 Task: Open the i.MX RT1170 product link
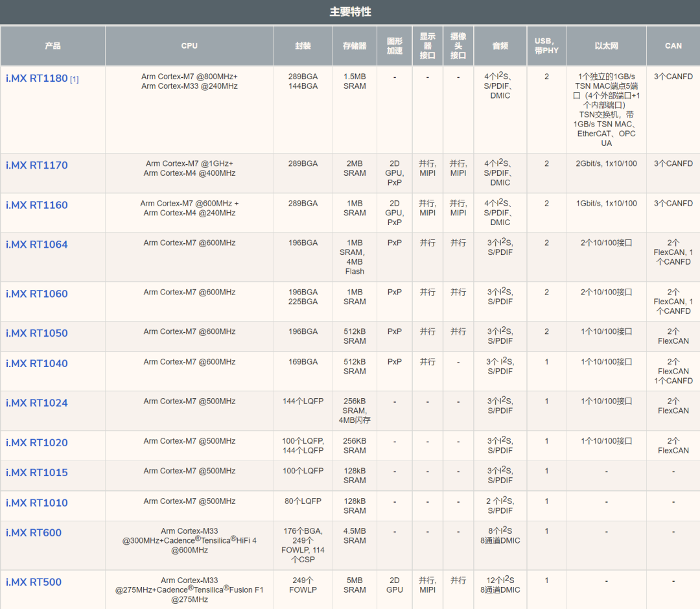pos(36,165)
